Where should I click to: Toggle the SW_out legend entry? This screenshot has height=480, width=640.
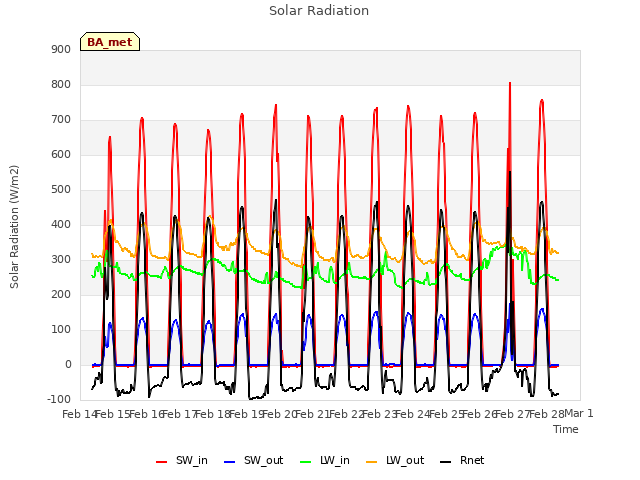[253, 460]
